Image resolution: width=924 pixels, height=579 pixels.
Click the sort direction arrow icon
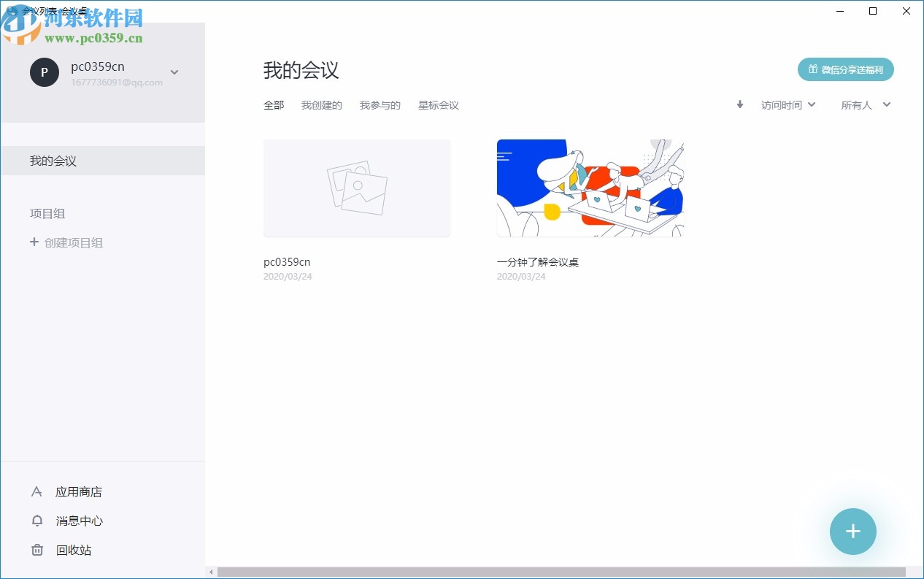tap(739, 104)
